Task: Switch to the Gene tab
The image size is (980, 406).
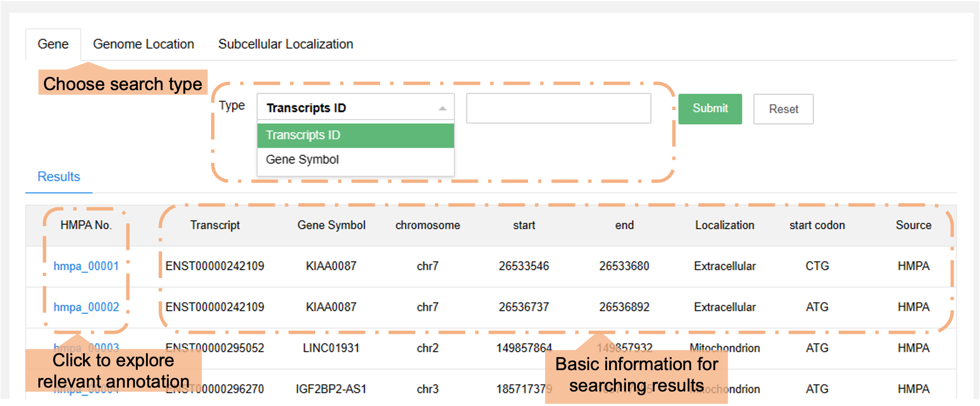Action: coord(53,44)
